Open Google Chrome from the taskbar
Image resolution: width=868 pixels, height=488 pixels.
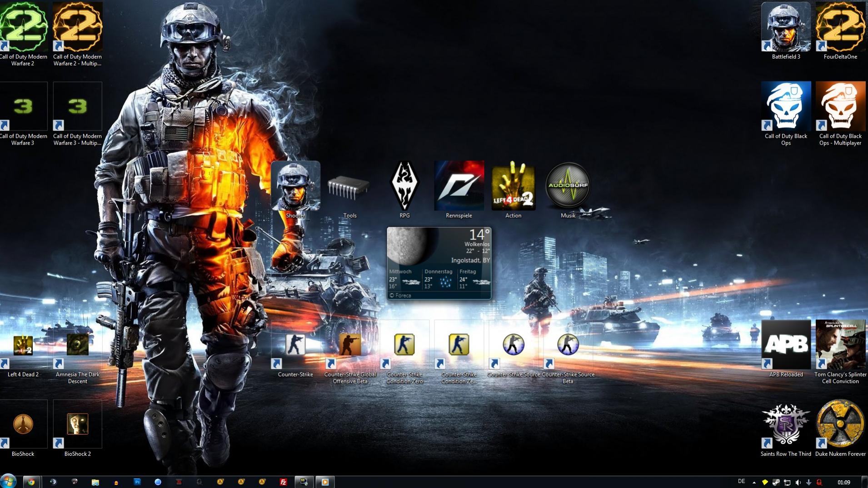coord(31,482)
